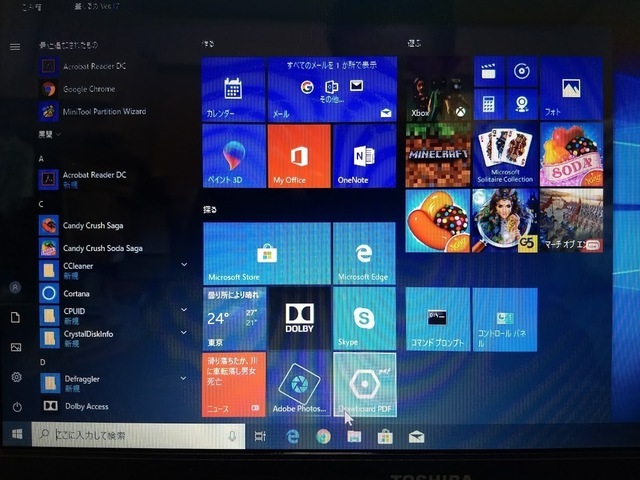This screenshot has width=640, height=480.
Task: Open the Drawboard PDF tile
Action: pyautogui.click(x=364, y=384)
